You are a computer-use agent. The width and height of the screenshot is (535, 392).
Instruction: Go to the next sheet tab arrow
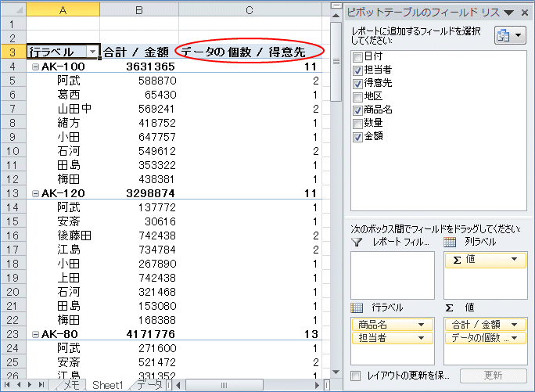[30, 385]
